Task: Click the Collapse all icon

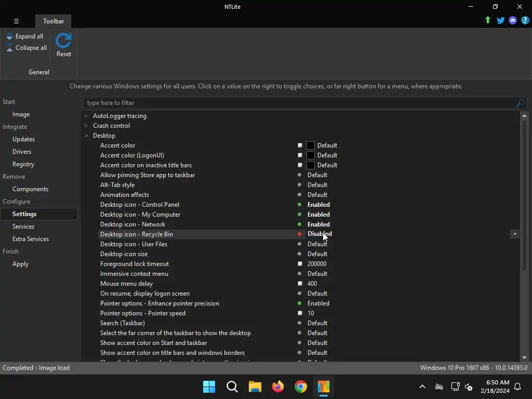Action: point(9,48)
